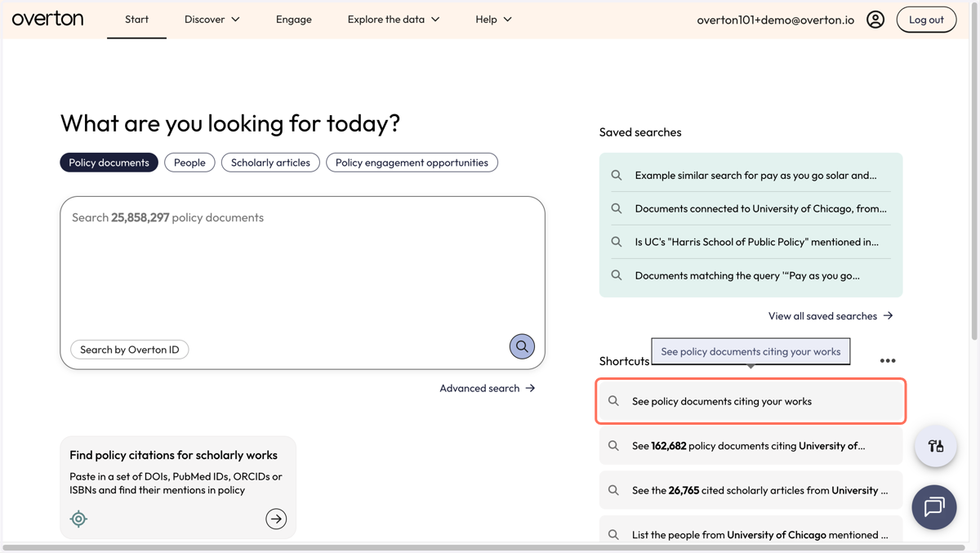Select the People search type
This screenshot has height=553, width=980.
[x=189, y=163]
